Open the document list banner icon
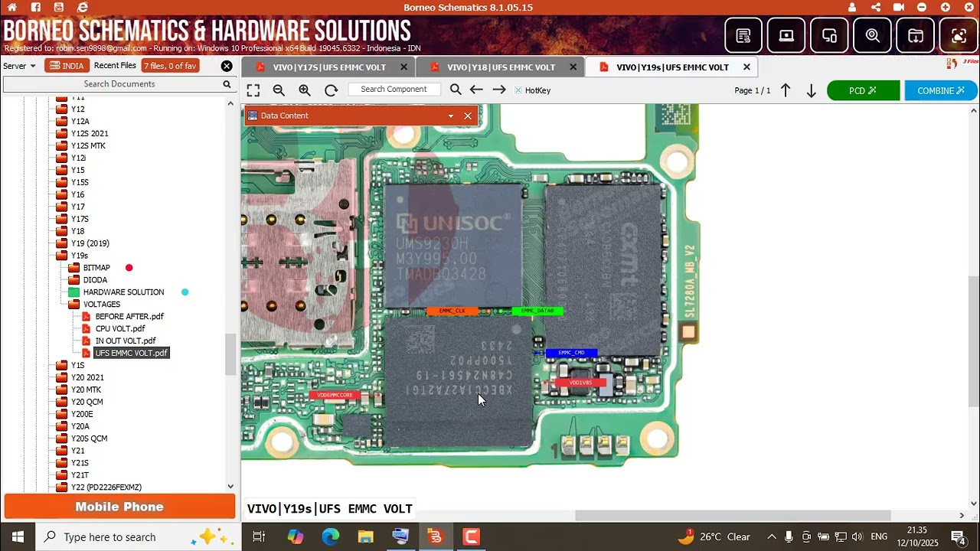Image resolution: width=980 pixels, height=551 pixels. pyautogui.click(x=743, y=36)
